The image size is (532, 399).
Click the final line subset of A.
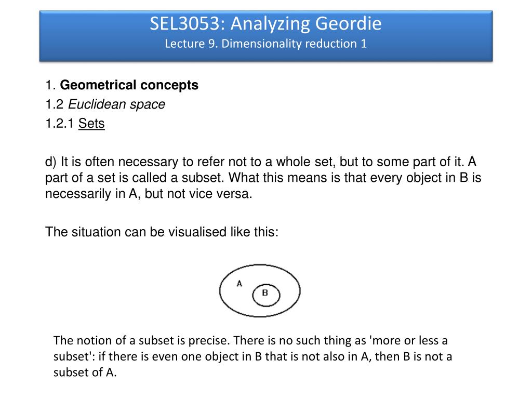click(x=85, y=373)
